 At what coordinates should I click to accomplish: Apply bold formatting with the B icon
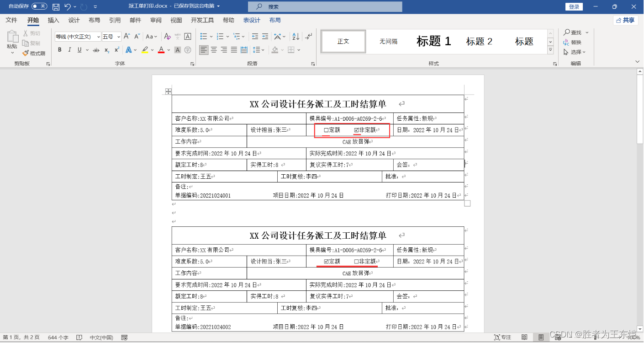59,50
